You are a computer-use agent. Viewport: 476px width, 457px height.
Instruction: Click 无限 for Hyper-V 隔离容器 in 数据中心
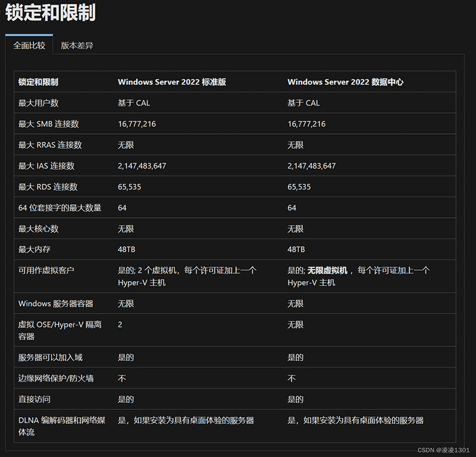296,325
